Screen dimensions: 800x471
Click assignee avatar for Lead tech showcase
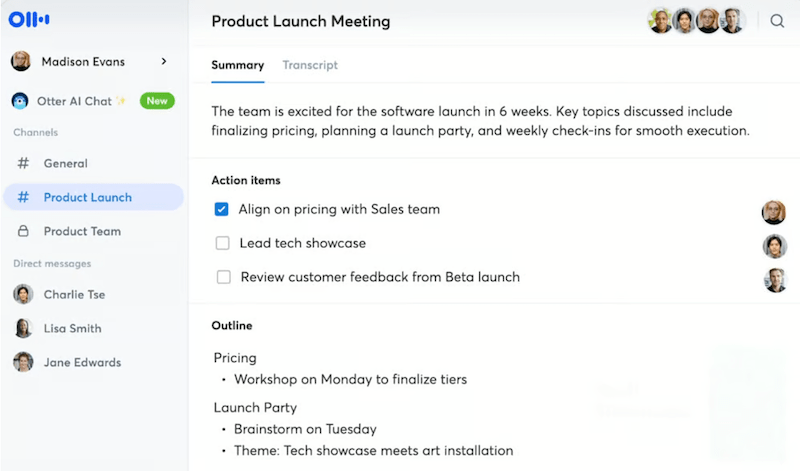pyautogui.click(x=774, y=246)
